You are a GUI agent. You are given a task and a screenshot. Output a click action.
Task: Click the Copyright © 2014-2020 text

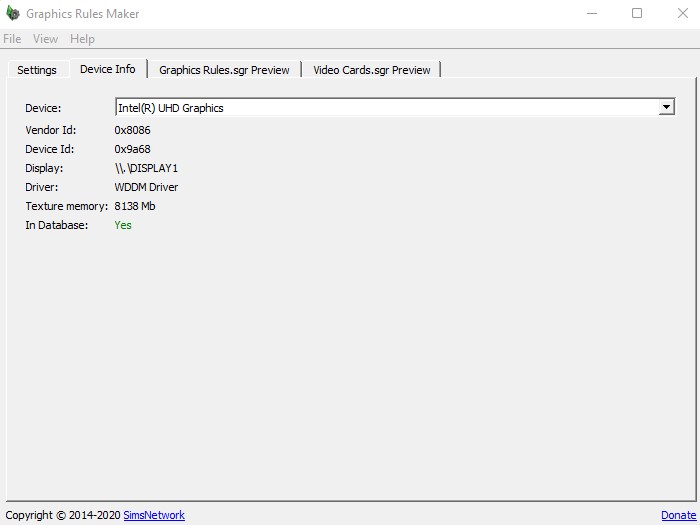click(x=63, y=515)
